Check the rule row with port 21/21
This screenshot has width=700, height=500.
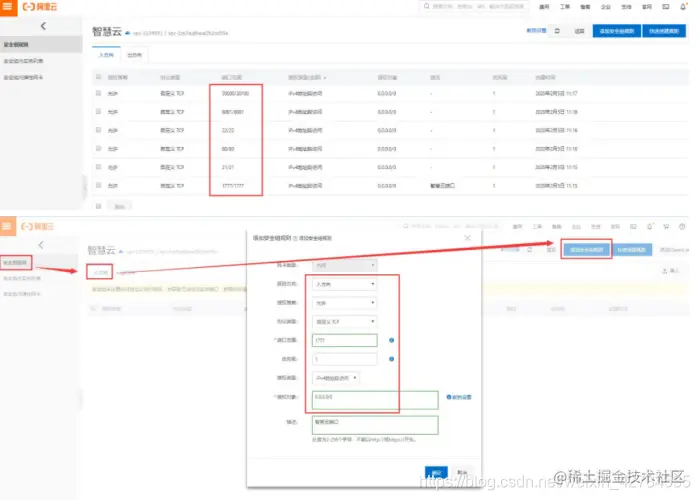pos(99,167)
